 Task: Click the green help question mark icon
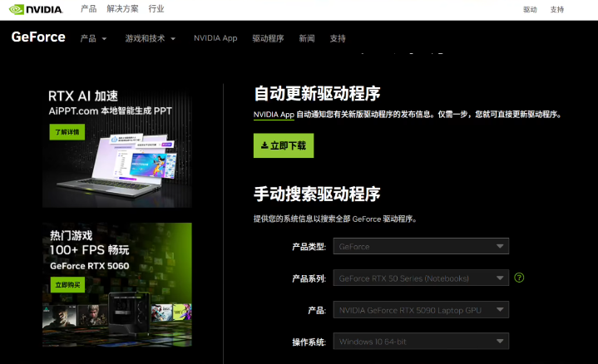519,278
